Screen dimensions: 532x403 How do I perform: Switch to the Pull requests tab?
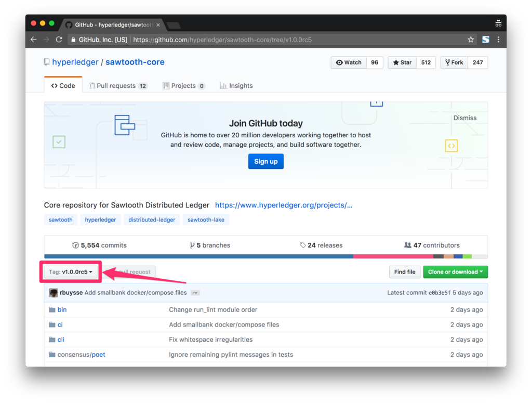(x=118, y=86)
